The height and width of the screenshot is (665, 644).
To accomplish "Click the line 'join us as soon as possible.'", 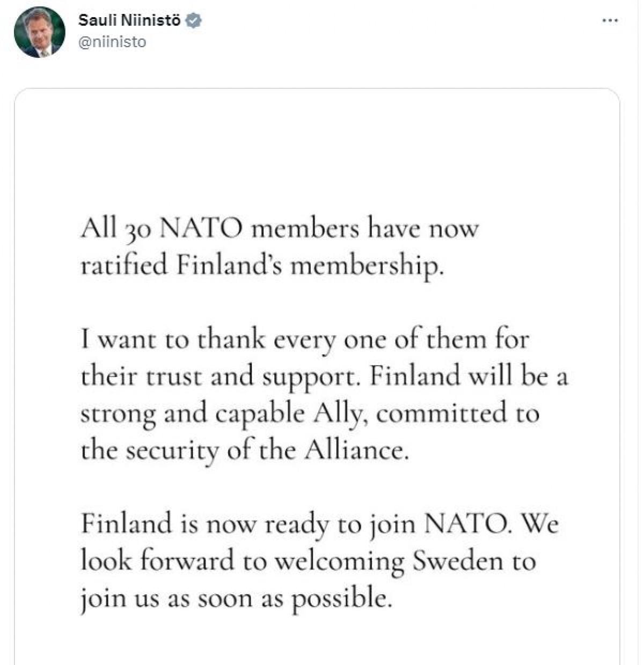I will [233, 597].
